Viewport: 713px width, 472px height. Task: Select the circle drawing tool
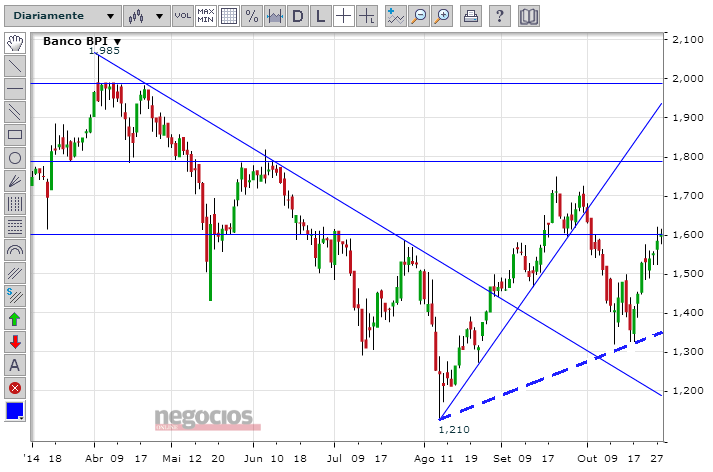tap(15, 158)
